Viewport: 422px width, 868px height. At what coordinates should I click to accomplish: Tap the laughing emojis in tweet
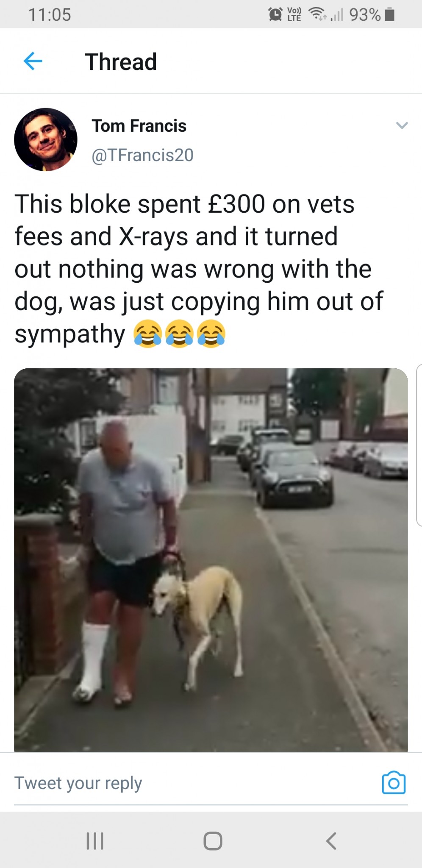(179, 334)
